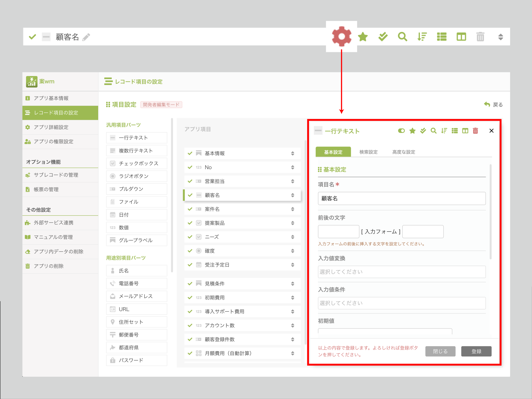Click the settings panel vertical scrollbar
The height and width of the screenshot is (399, 532).
tap(490, 212)
